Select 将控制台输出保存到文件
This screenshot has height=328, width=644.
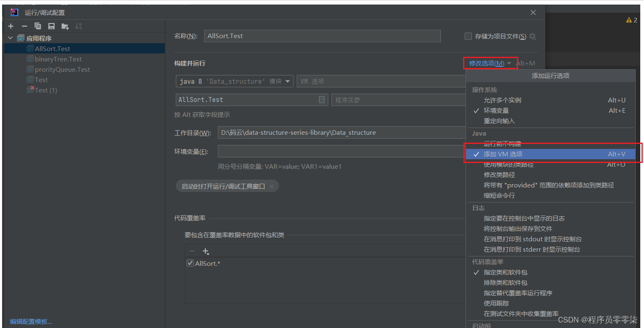(551, 229)
